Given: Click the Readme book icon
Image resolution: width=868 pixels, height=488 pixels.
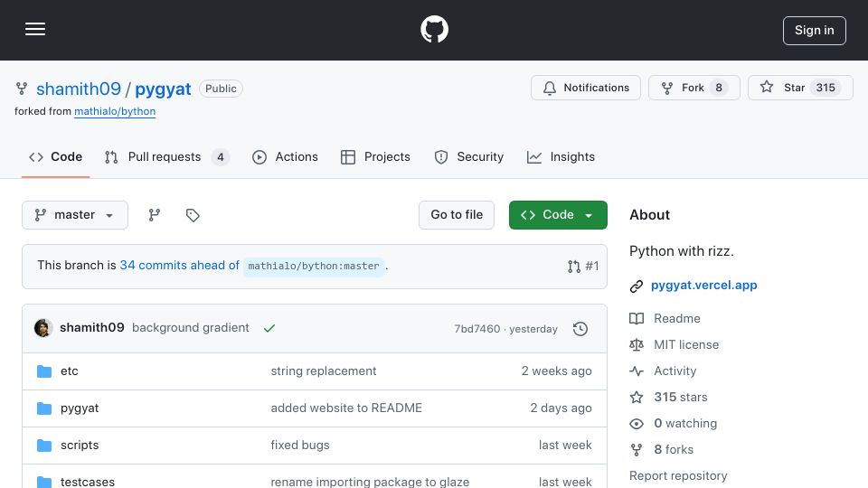Looking at the screenshot, I should coord(637,319).
